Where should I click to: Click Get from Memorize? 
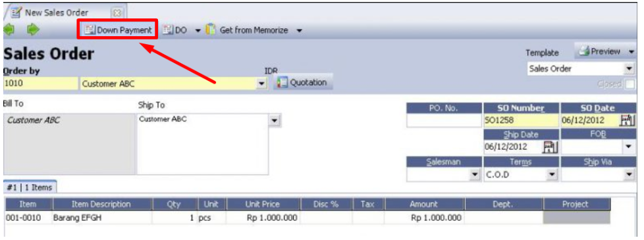tap(248, 30)
